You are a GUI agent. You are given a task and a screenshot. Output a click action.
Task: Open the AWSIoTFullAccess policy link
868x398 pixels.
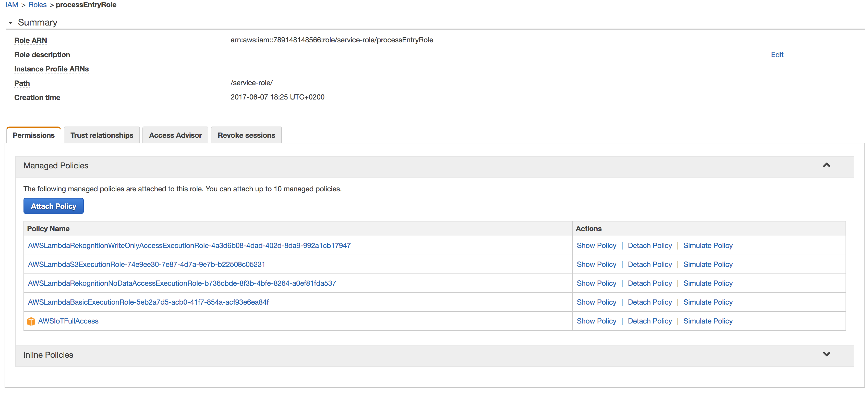point(68,321)
